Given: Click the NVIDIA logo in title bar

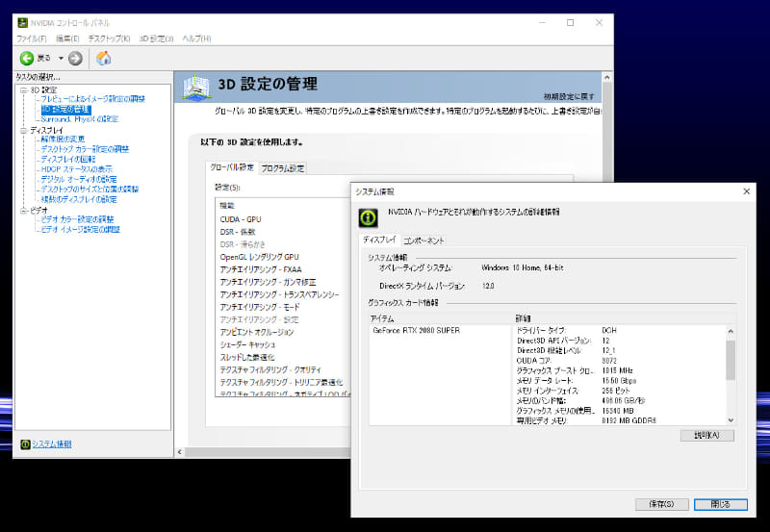Looking at the screenshot, I should coord(22,22).
